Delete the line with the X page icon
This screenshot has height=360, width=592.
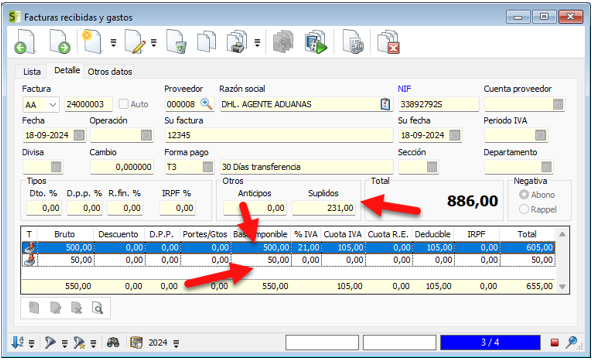[77, 308]
